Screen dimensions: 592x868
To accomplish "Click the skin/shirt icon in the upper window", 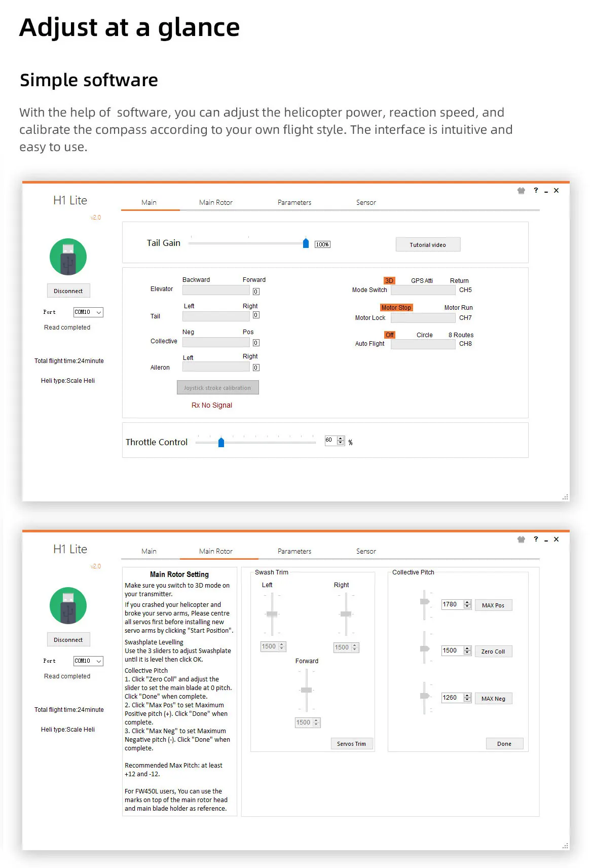I will tap(521, 191).
